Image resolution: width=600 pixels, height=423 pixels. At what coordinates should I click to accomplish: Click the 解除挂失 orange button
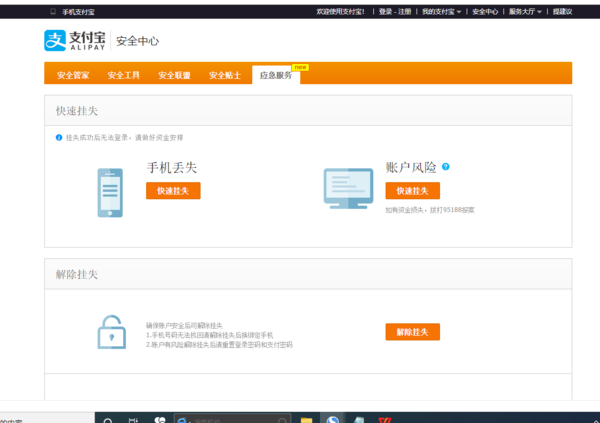[412, 332]
